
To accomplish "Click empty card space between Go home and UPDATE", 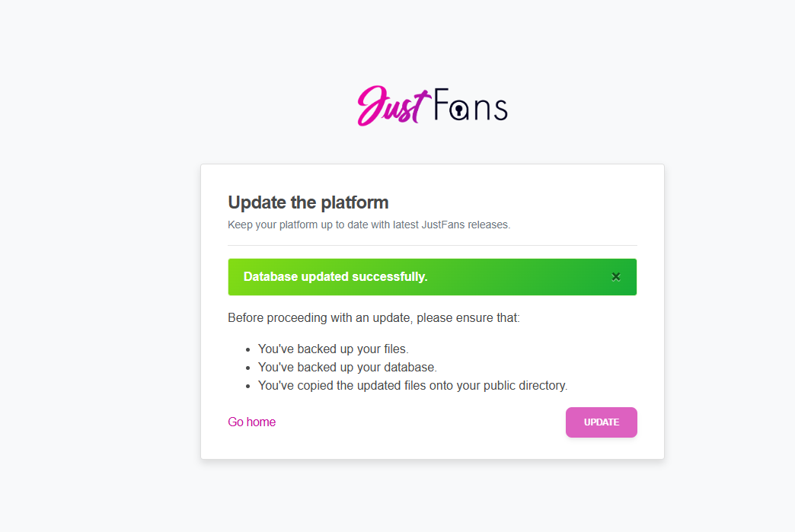I will (419, 422).
